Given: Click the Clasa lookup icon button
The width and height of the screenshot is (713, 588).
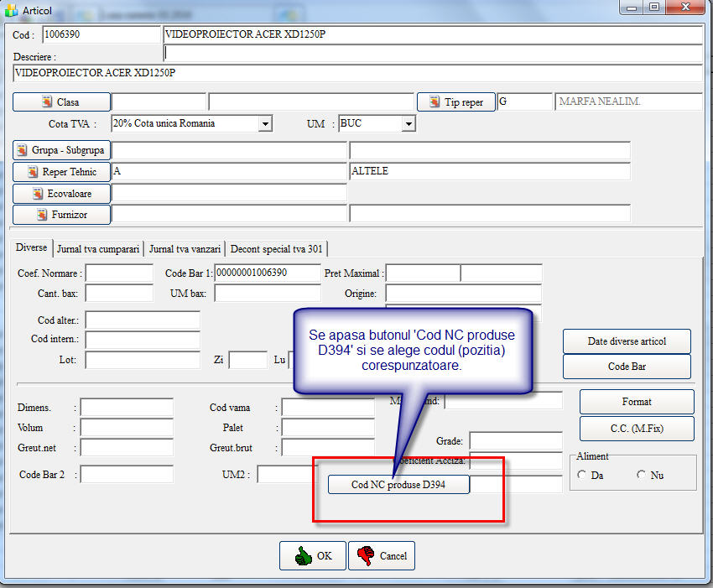Looking at the screenshot, I should pos(61,102).
